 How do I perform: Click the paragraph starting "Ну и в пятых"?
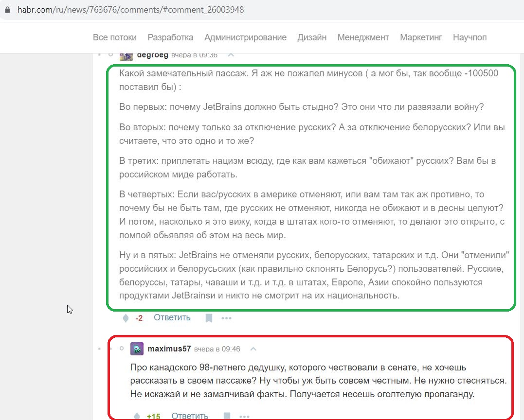point(314,275)
